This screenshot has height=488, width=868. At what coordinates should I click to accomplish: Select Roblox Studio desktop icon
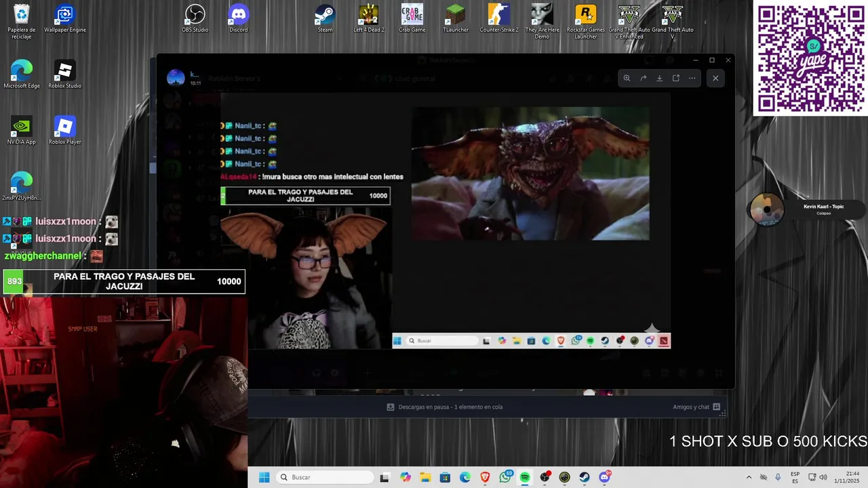click(65, 75)
